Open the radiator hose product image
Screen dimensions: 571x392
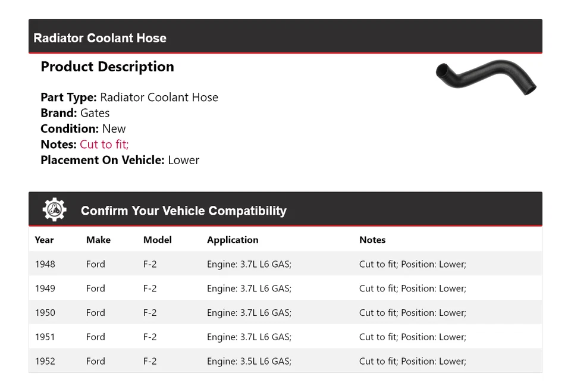point(486,77)
